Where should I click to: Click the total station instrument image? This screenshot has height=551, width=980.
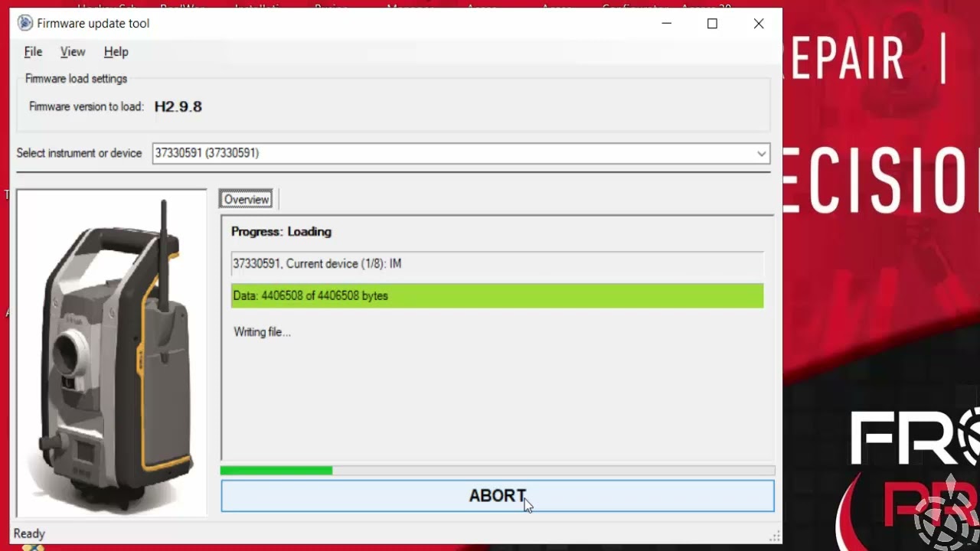point(112,354)
